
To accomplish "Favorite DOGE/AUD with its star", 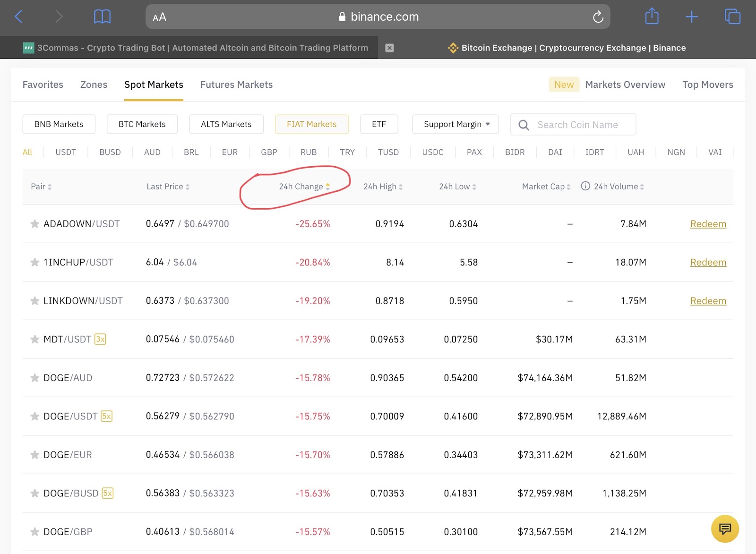I will 34,378.
